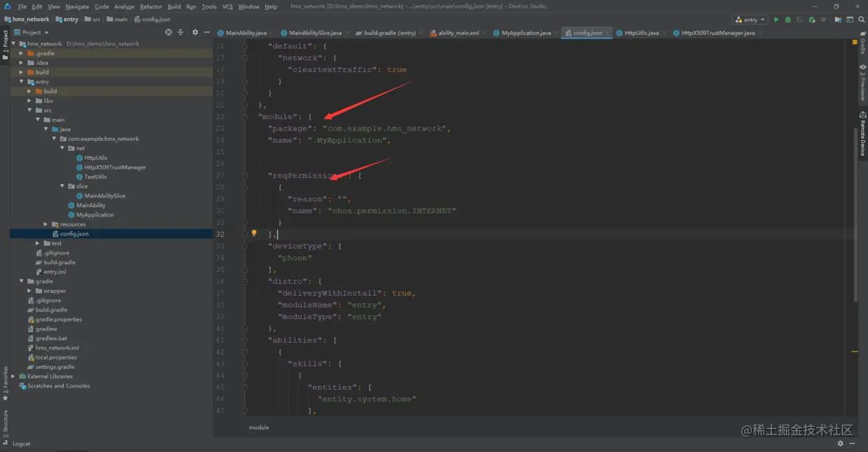This screenshot has height=452, width=868.
Task: Hide the Project panel with minus icon
Action: pyautogui.click(x=206, y=32)
